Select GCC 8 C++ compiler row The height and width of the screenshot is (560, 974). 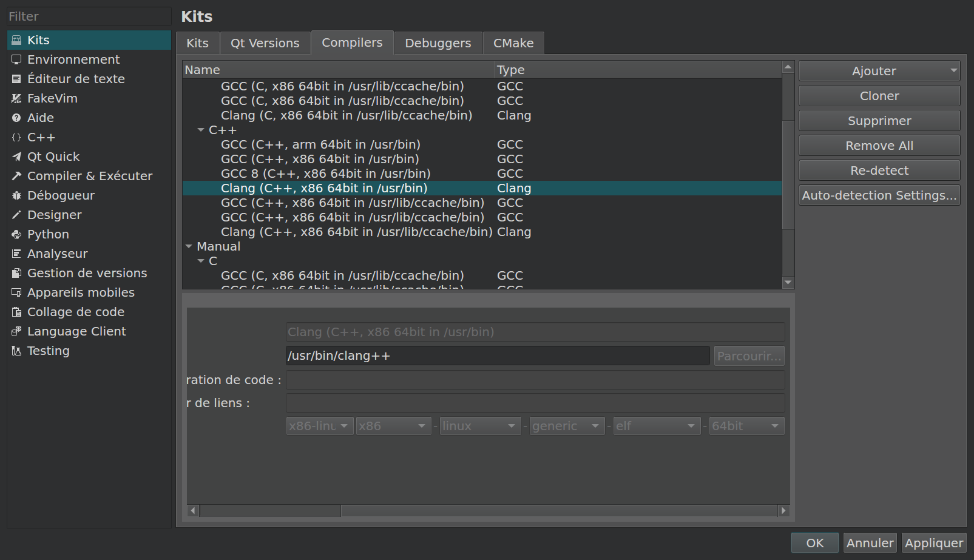(x=325, y=174)
